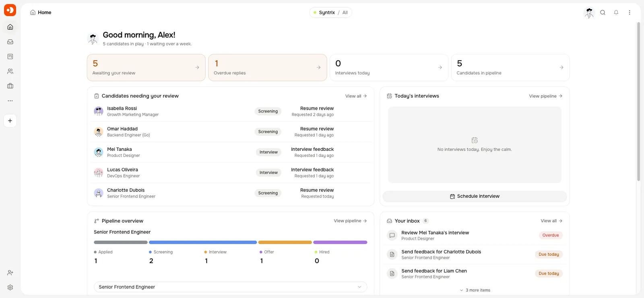Expand the 3 more items in inbox

pos(475,290)
